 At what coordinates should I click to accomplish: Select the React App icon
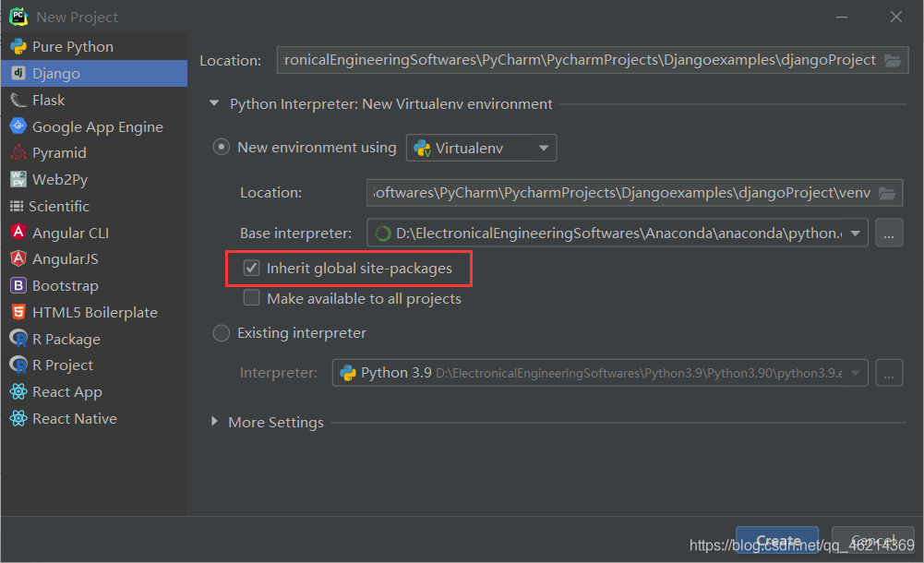[18, 391]
